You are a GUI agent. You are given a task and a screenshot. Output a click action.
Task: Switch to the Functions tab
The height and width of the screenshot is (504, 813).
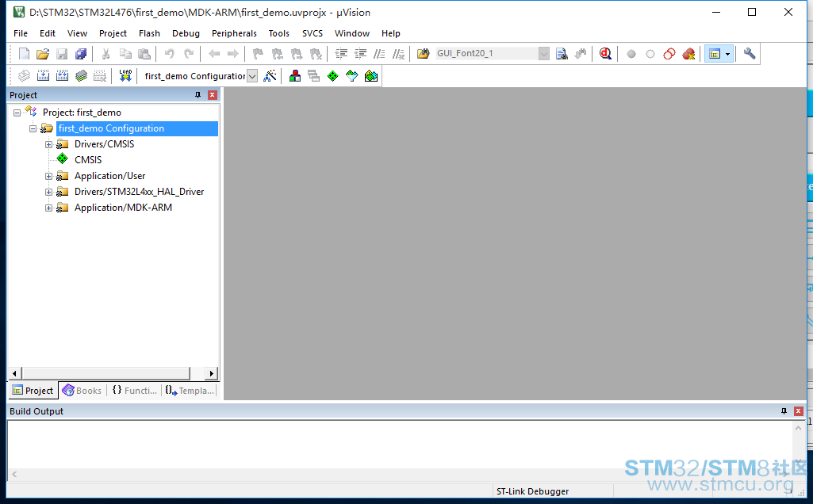pos(134,391)
